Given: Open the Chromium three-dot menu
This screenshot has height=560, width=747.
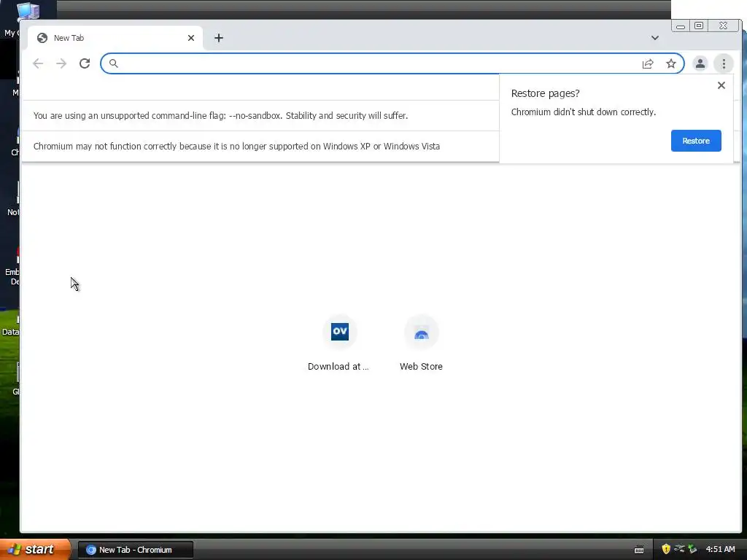Looking at the screenshot, I should pos(724,64).
